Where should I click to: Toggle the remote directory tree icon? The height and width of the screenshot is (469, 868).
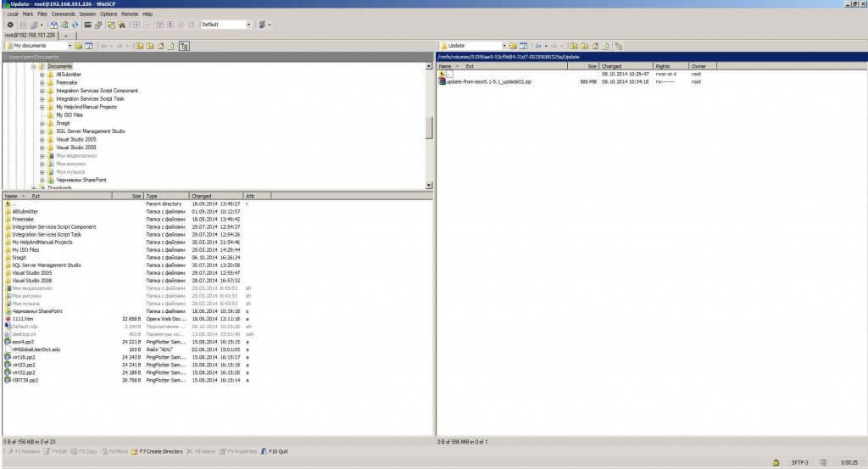[618, 46]
